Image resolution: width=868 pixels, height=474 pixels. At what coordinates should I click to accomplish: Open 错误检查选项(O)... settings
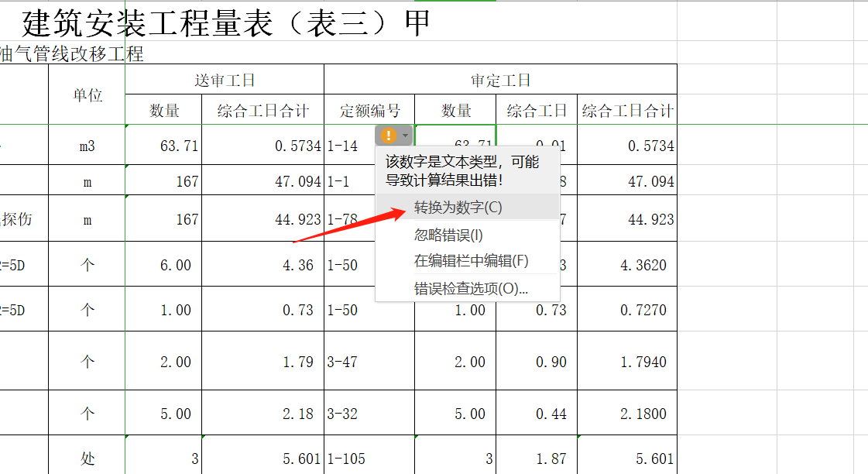tap(471, 289)
